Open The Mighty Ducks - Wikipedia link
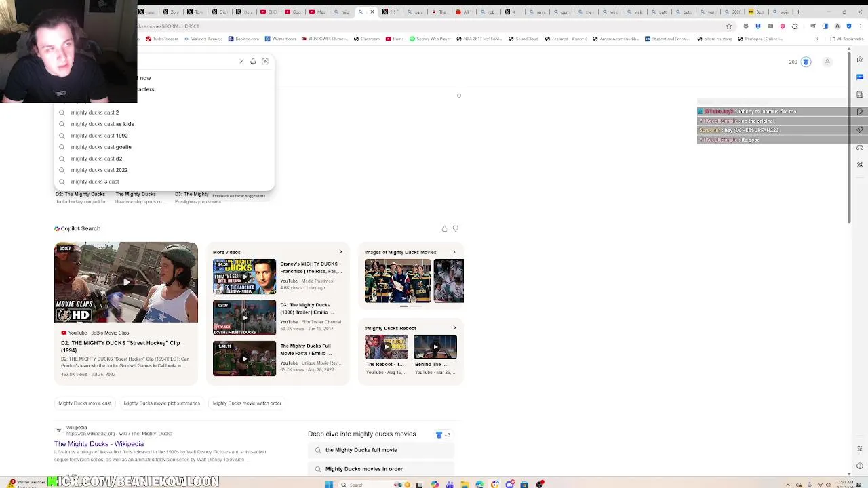The height and width of the screenshot is (488, 868). coord(99,444)
